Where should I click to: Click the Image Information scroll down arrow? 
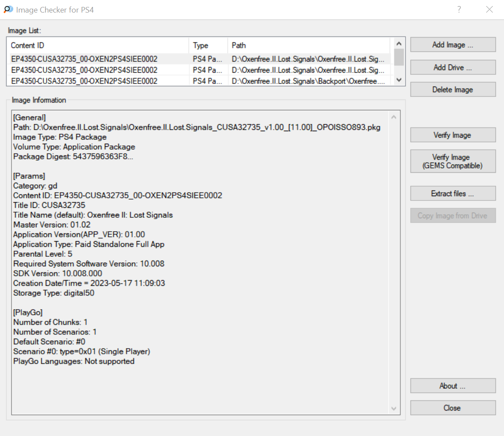(x=394, y=409)
